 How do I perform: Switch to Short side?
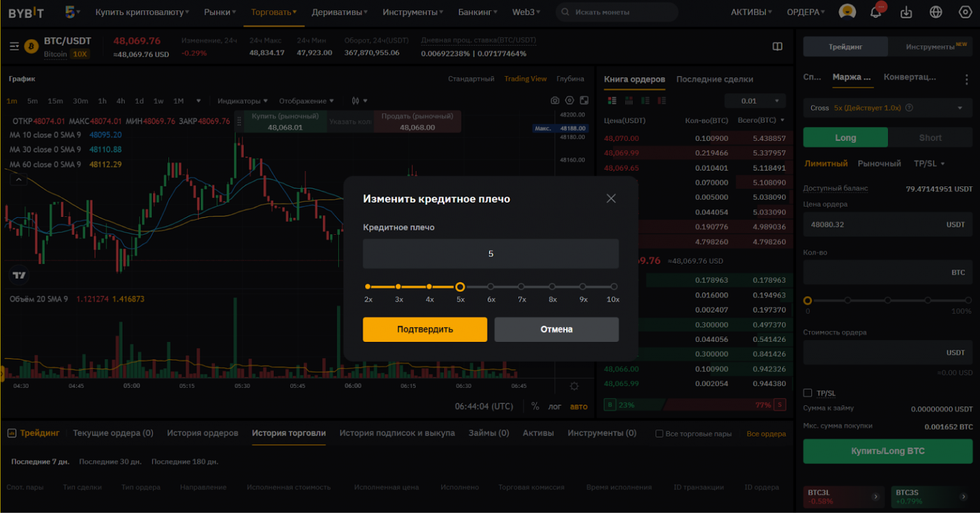pyautogui.click(x=930, y=138)
